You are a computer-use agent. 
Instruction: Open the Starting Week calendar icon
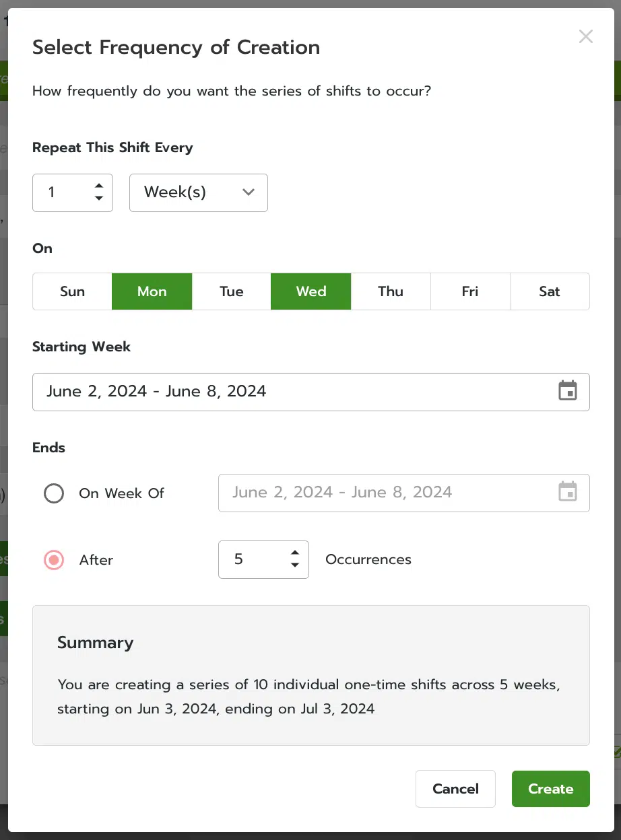(x=568, y=391)
